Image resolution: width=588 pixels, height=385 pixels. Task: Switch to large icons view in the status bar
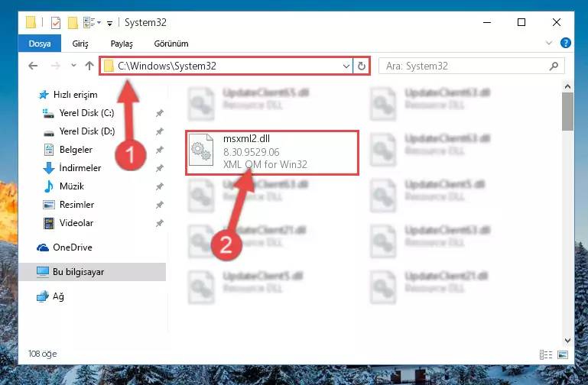563,354
